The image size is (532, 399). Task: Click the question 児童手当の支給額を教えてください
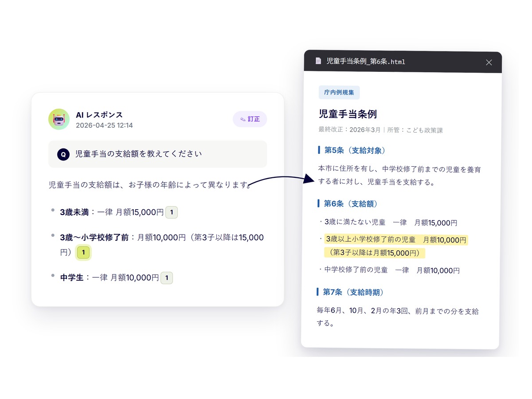click(138, 154)
